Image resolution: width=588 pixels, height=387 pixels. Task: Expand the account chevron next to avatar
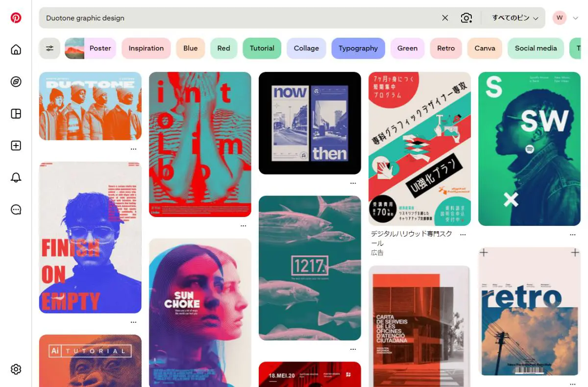[x=575, y=18]
